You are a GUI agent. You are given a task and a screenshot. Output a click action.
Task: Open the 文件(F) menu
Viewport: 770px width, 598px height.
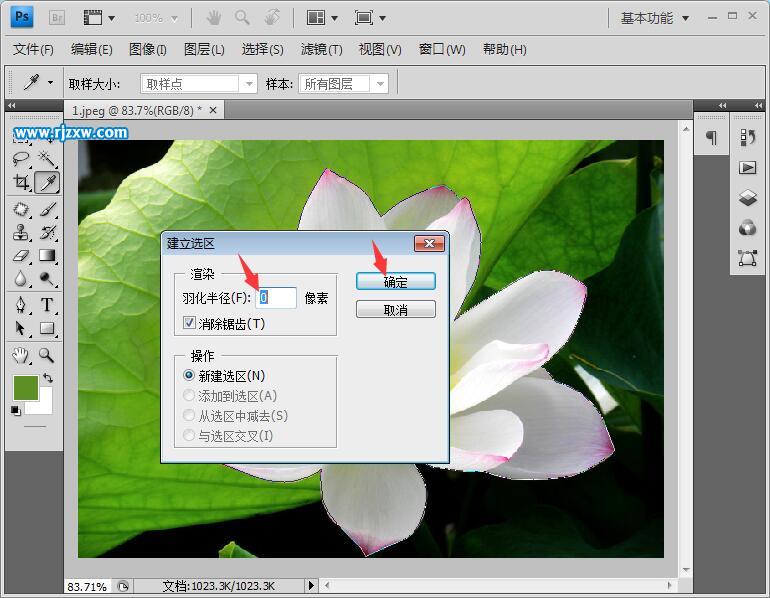pos(33,49)
